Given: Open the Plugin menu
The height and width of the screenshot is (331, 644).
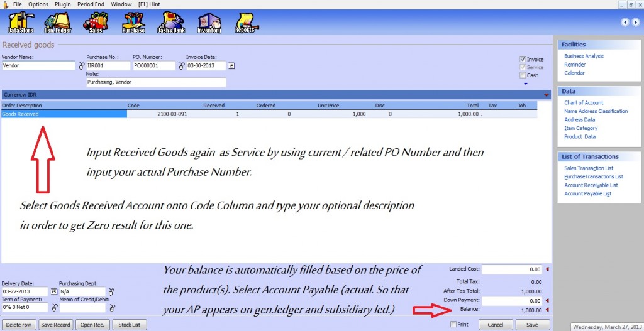Looking at the screenshot, I should (62, 4).
